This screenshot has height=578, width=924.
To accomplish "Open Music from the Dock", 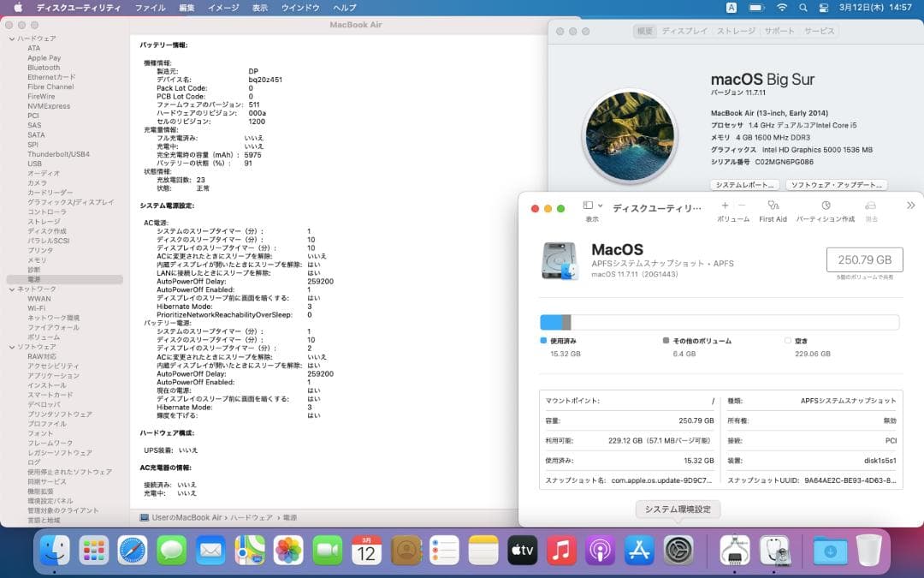I will pos(561,551).
